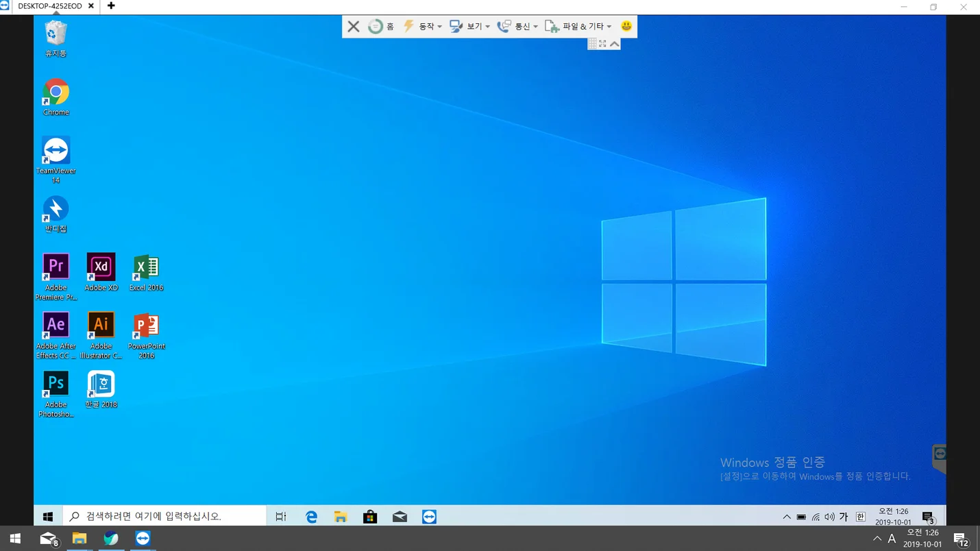The image size is (980, 551).
Task: Add a new connection tab with plus
Action: point(111,6)
